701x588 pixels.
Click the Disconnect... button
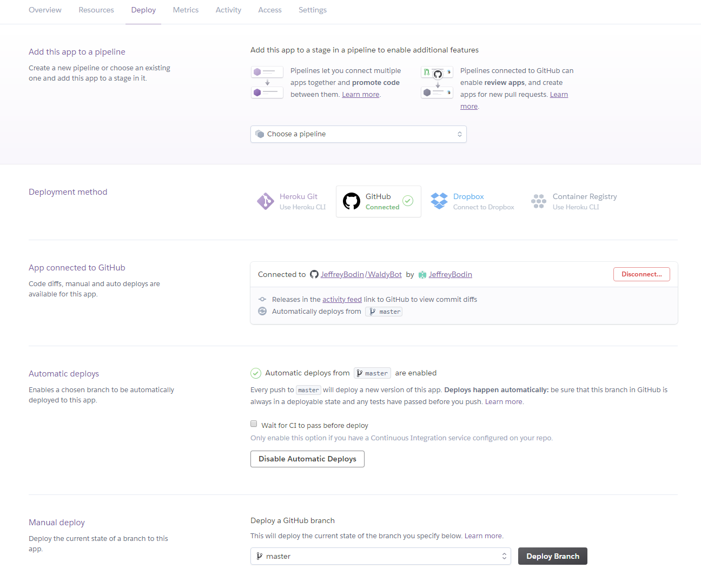tap(642, 274)
